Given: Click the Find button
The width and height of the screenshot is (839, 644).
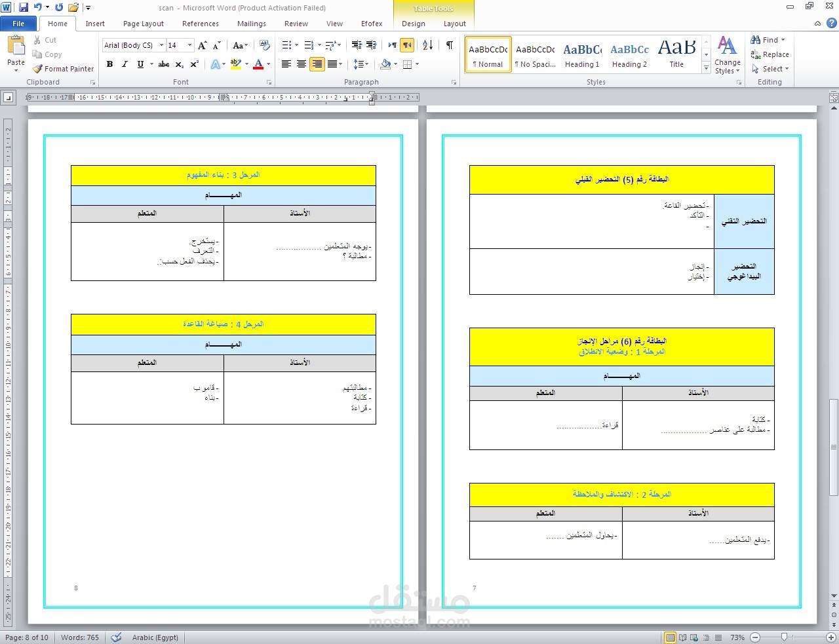Looking at the screenshot, I should tap(768, 40).
